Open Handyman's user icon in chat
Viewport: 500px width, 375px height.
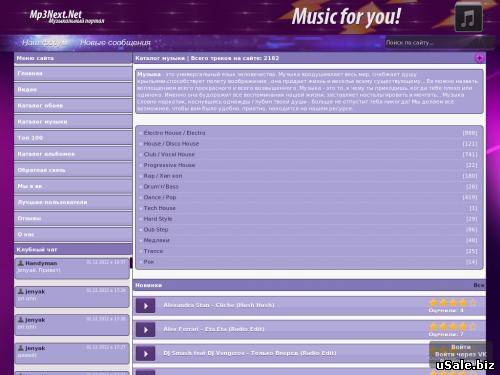point(21,263)
